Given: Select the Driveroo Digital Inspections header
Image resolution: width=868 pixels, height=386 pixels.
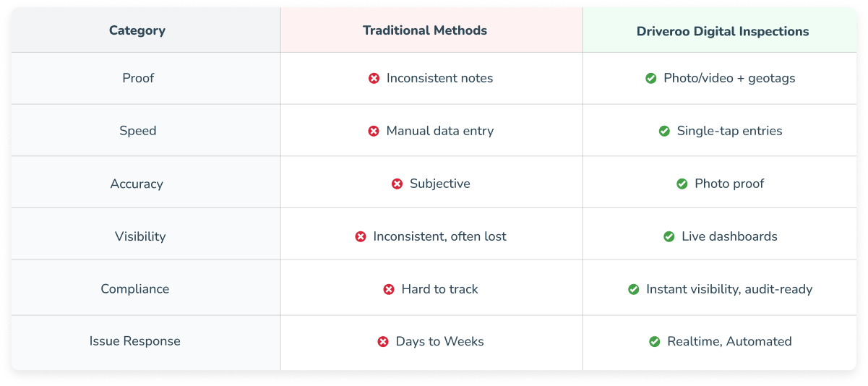Looking at the screenshot, I should coord(723,31).
